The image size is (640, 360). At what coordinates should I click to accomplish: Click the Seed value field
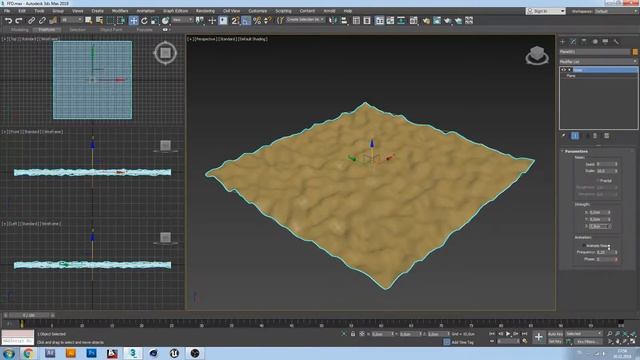click(605, 164)
